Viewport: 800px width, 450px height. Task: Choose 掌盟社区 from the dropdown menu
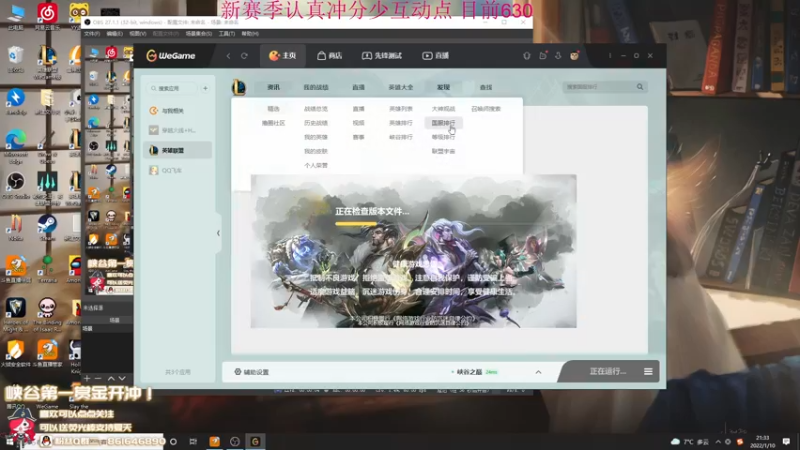click(x=273, y=123)
